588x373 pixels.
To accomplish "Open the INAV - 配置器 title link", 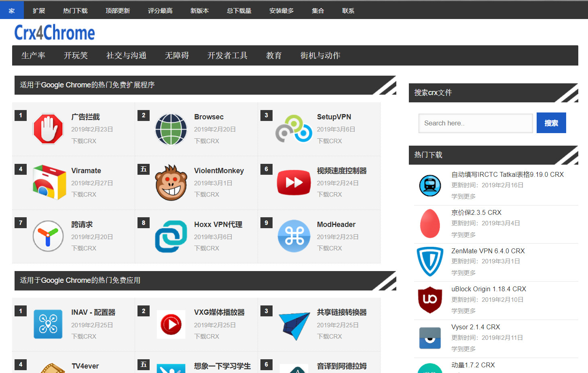I will click(93, 312).
